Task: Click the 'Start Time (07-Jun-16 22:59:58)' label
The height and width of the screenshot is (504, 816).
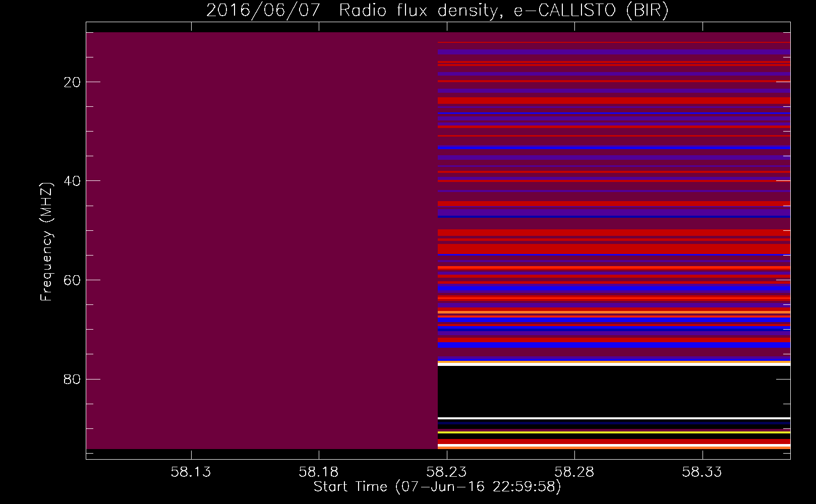Action: tap(437, 487)
